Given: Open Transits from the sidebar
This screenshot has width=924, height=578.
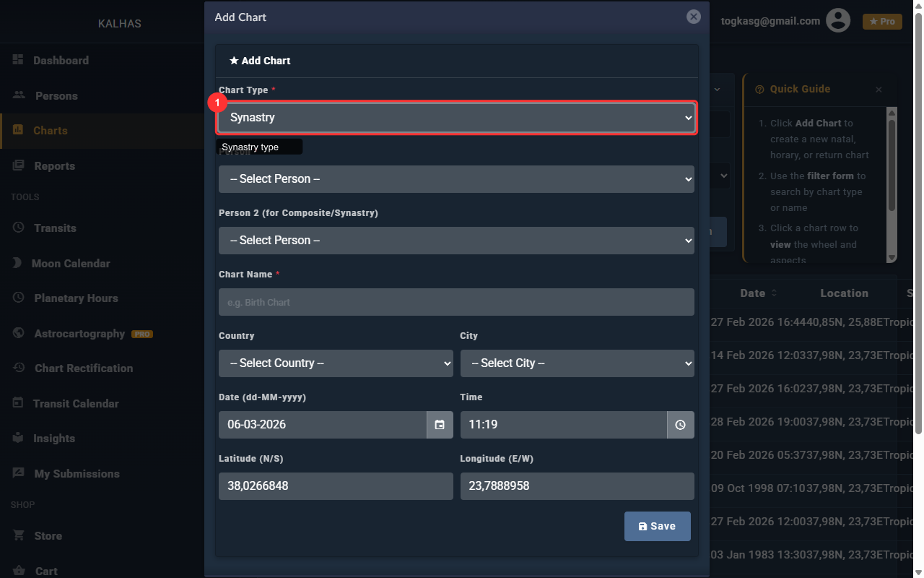Looking at the screenshot, I should click(x=55, y=228).
